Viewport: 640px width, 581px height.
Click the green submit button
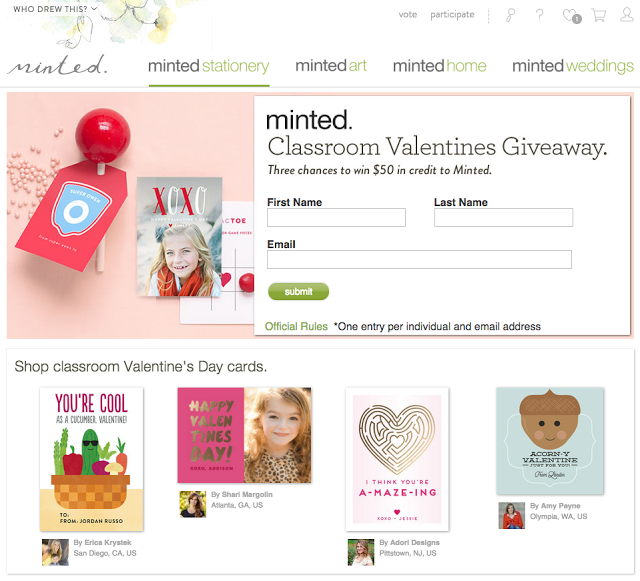[x=298, y=292]
